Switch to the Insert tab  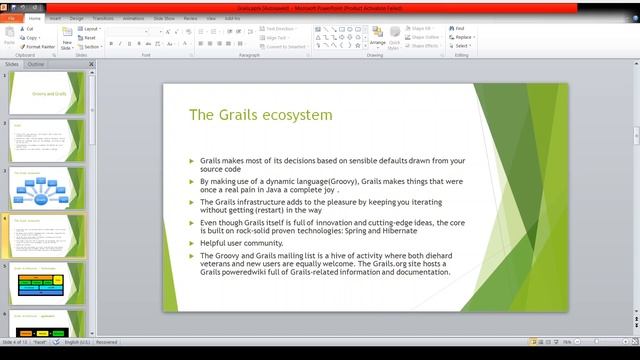pyautogui.click(x=55, y=19)
